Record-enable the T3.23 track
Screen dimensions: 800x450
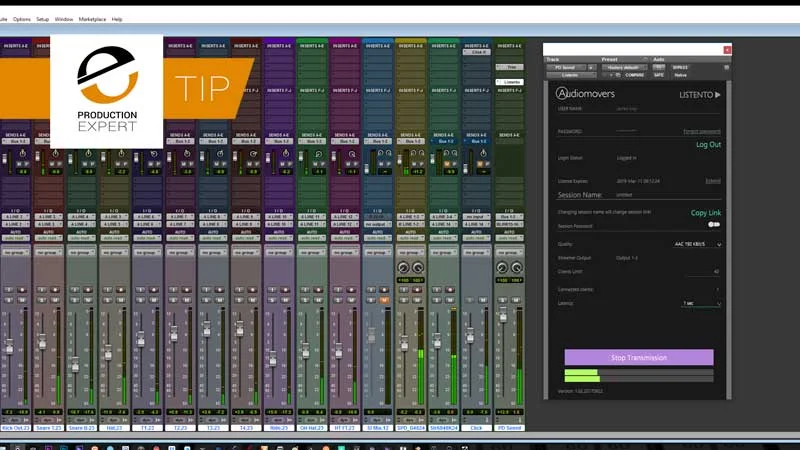click(x=219, y=290)
